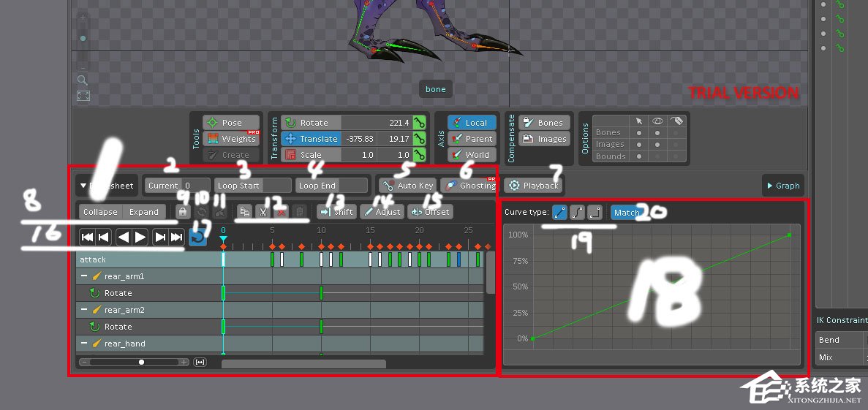Fit timeline zoom with bracket icon
This screenshot has height=410, width=868.
(200, 362)
